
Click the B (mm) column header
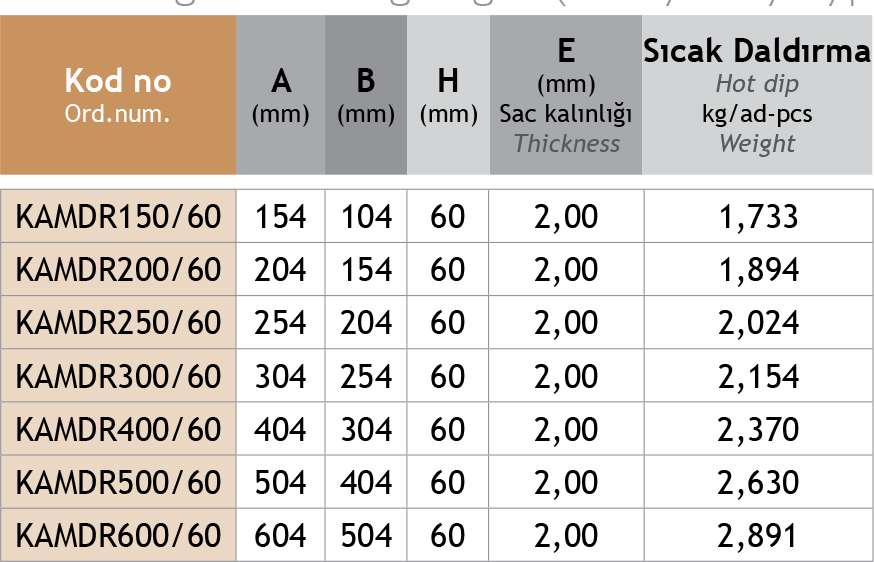point(366,95)
